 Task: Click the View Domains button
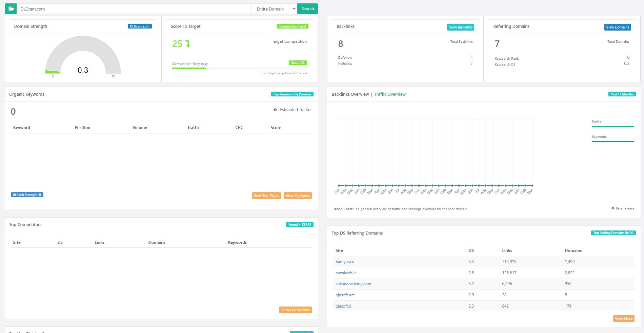click(618, 27)
